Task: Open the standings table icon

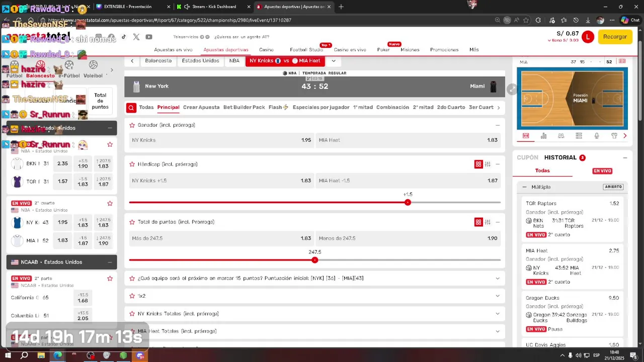Action: point(579,136)
